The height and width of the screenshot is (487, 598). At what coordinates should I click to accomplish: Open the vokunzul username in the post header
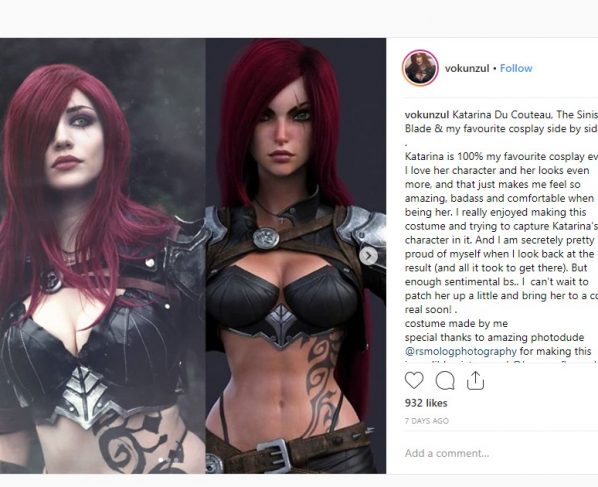(x=467, y=68)
